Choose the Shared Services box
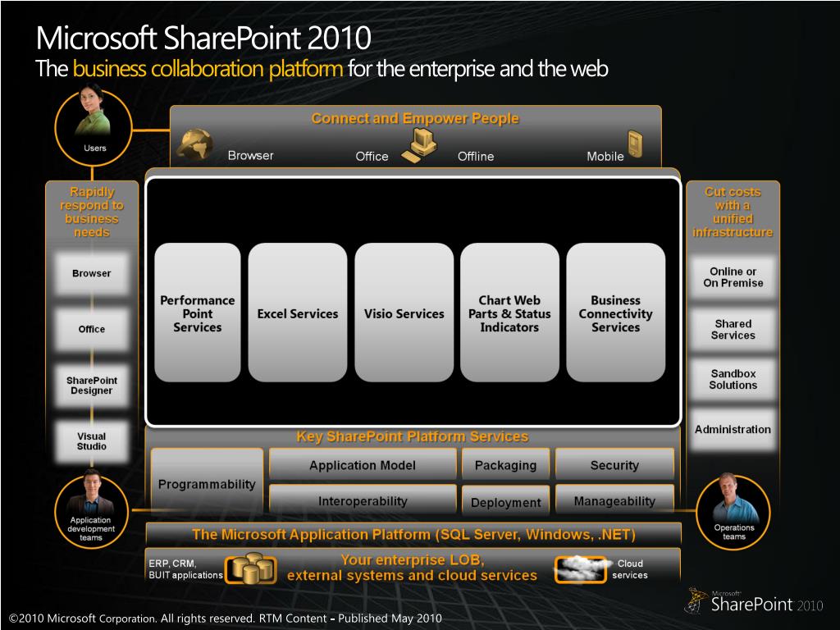 point(733,329)
